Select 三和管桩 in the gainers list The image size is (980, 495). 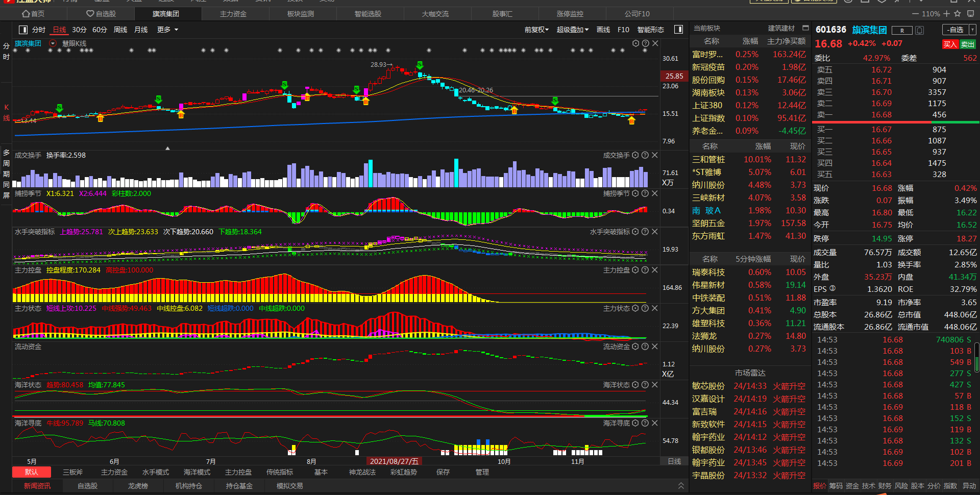(708, 159)
